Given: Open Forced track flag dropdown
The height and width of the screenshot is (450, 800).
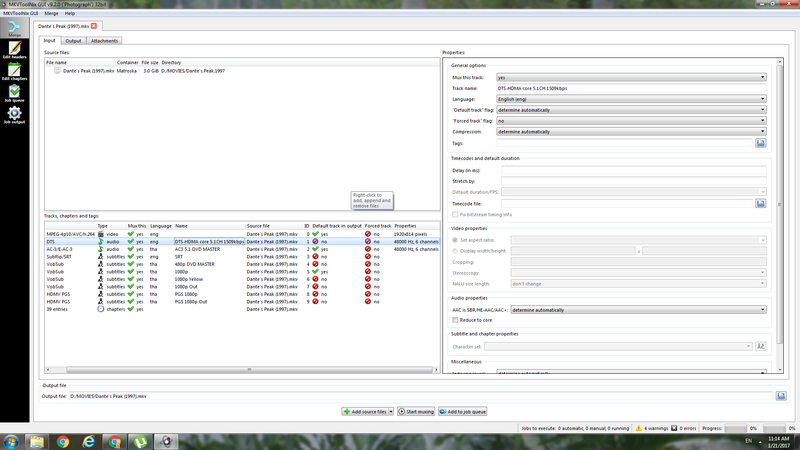Looking at the screenshot, I should [x=631, y=120].
